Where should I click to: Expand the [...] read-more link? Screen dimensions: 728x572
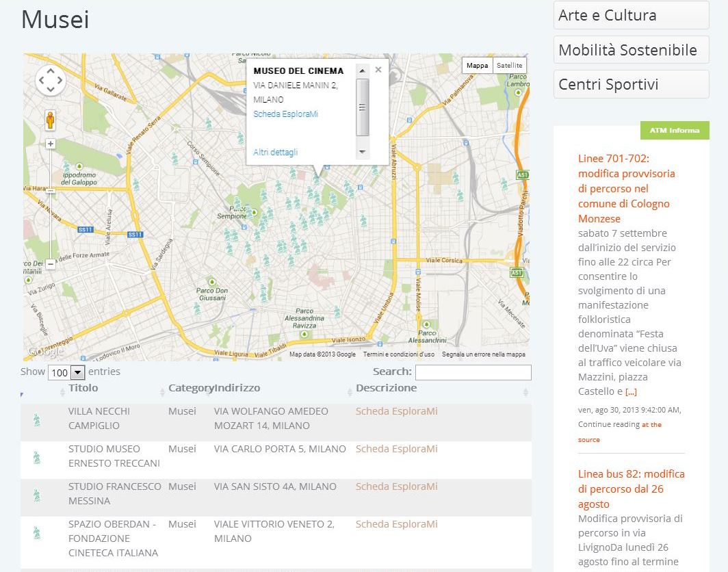click(631, 392)
